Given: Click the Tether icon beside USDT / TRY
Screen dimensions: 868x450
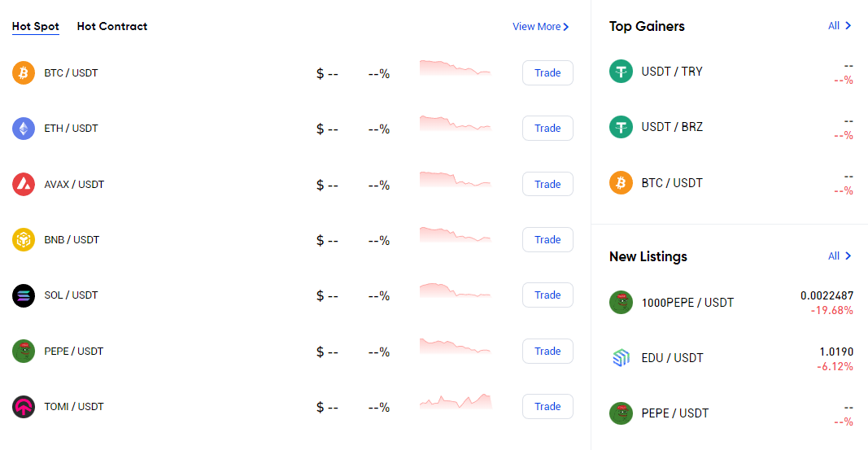Looking at the screenshot, I should (622, 72).
